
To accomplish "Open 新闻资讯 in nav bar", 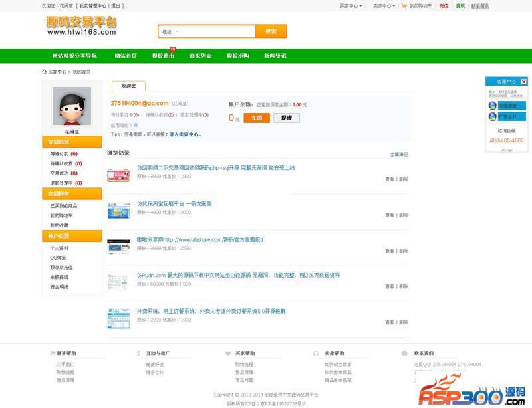I will (x=275, y=56).
